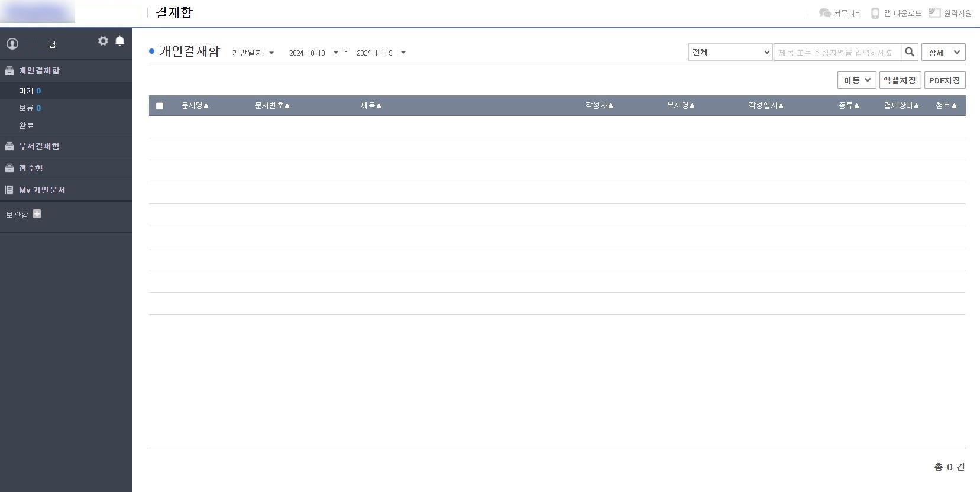Image resolution: width=980 pixels, height=492 pixels.
Task: Select 부서결재함 menu
Action: tap(39, 146)
